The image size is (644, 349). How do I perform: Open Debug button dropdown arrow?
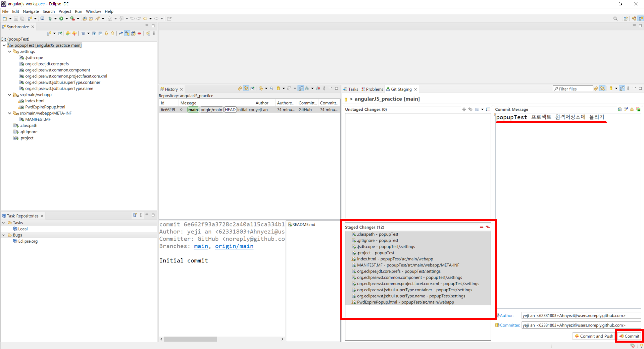click(x=55, y=18)
